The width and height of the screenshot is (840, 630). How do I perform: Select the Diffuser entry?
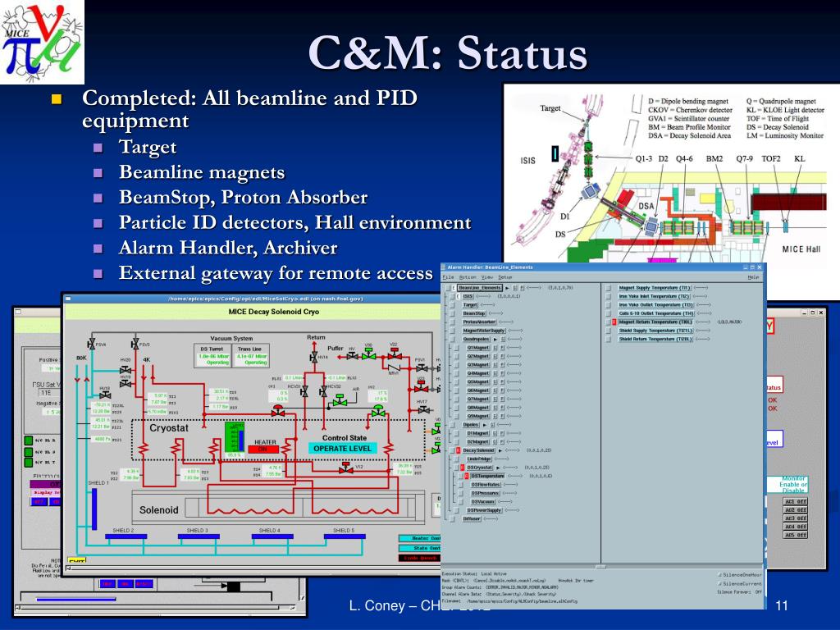pyautogui.click(x=472, y=518)
